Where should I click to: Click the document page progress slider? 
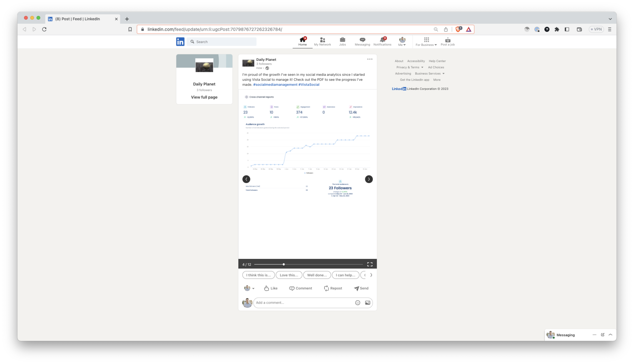coord(308,264)
